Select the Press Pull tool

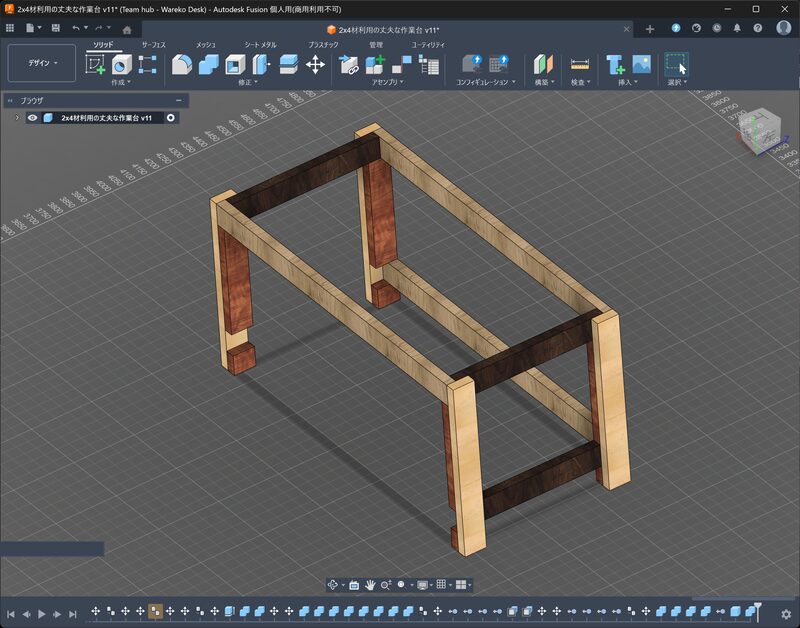pyautogui.click(x=182, y=64)
